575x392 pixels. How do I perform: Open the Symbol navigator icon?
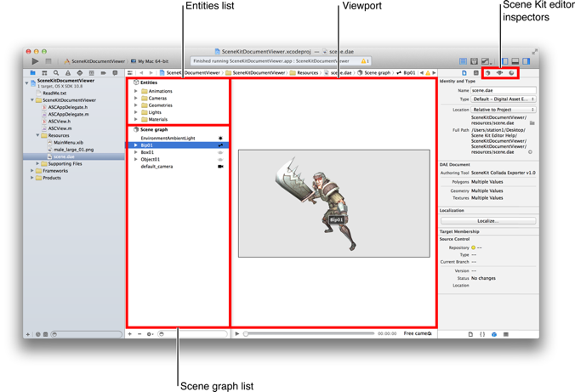coord(44,73)
